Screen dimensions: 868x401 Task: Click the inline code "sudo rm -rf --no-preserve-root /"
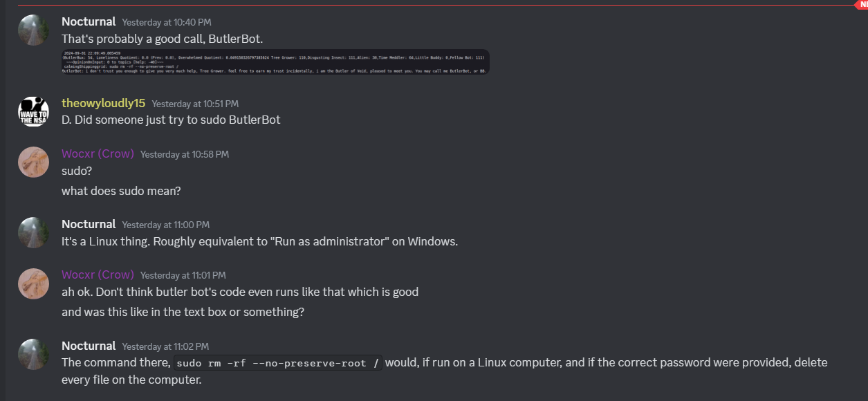click(x=278, y=363)
